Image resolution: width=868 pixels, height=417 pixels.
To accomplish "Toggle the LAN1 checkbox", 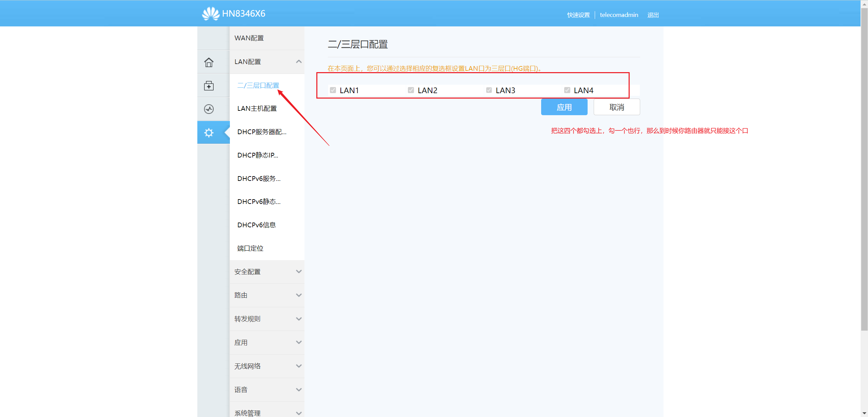I will point(333,90).
